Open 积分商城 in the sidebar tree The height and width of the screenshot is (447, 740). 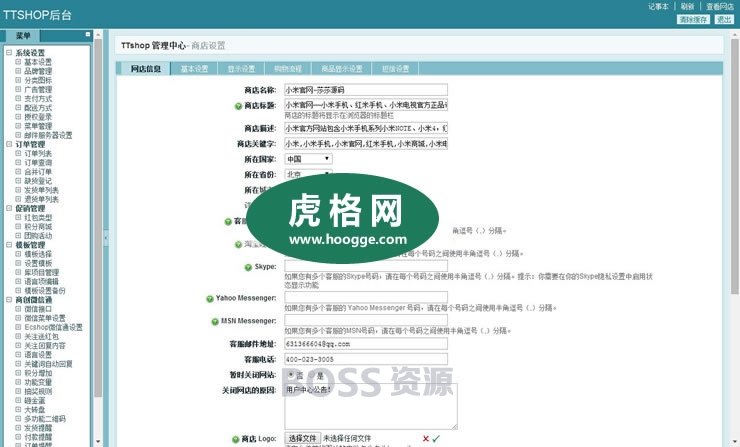tap(38, 227)
